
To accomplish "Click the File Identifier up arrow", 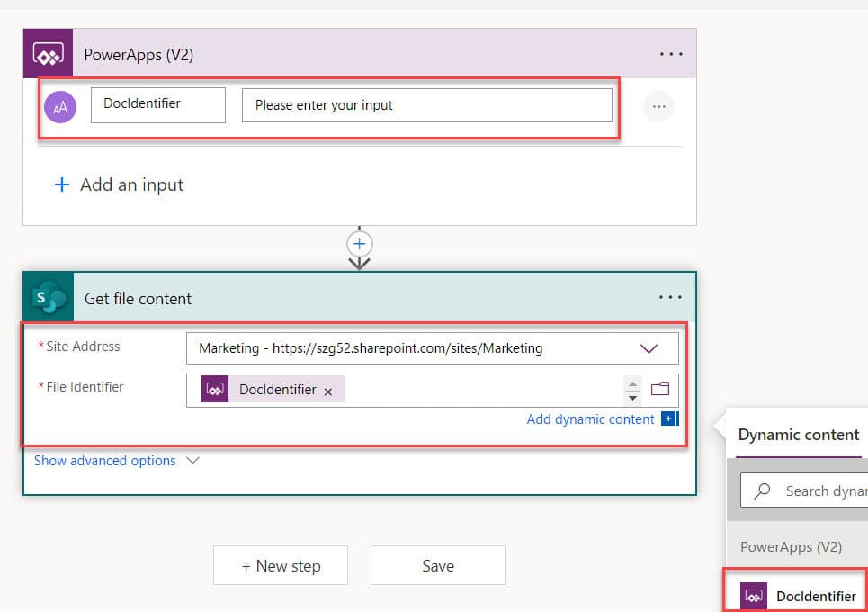I will click(x=632, y=383).
